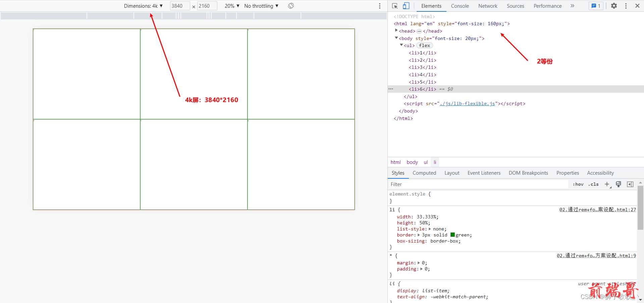Viewport: 644px width, 303px height.
Task: Open the No throttling dropdown
Action: point(261,6)
